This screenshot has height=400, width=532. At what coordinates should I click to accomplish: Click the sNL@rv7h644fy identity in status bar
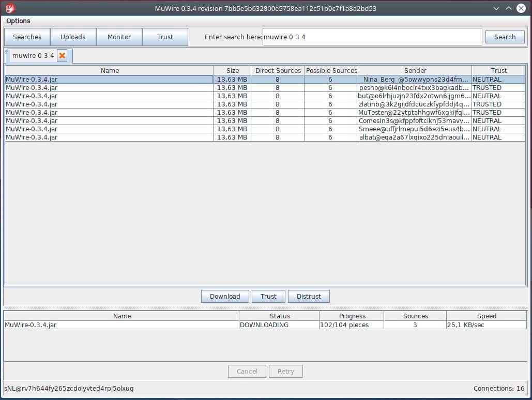(69, 389)
